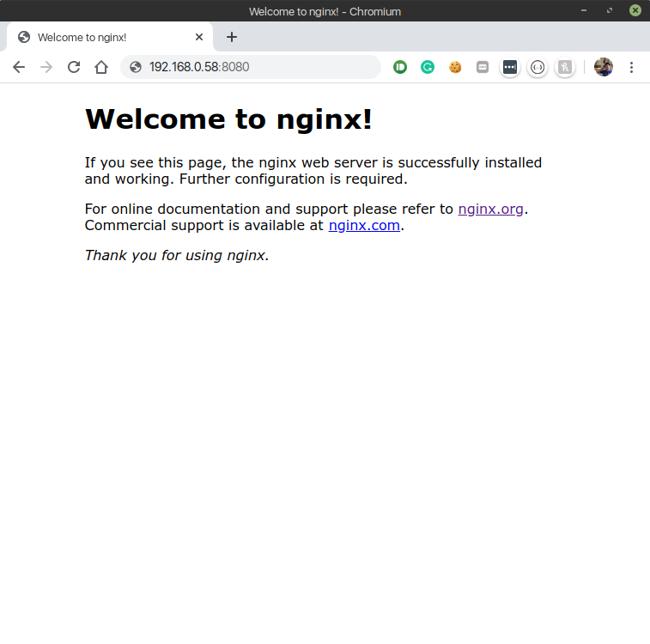View site information globe icon in address bar
Viewport: 650px width, 644px height.
click(x=136, y=67)
